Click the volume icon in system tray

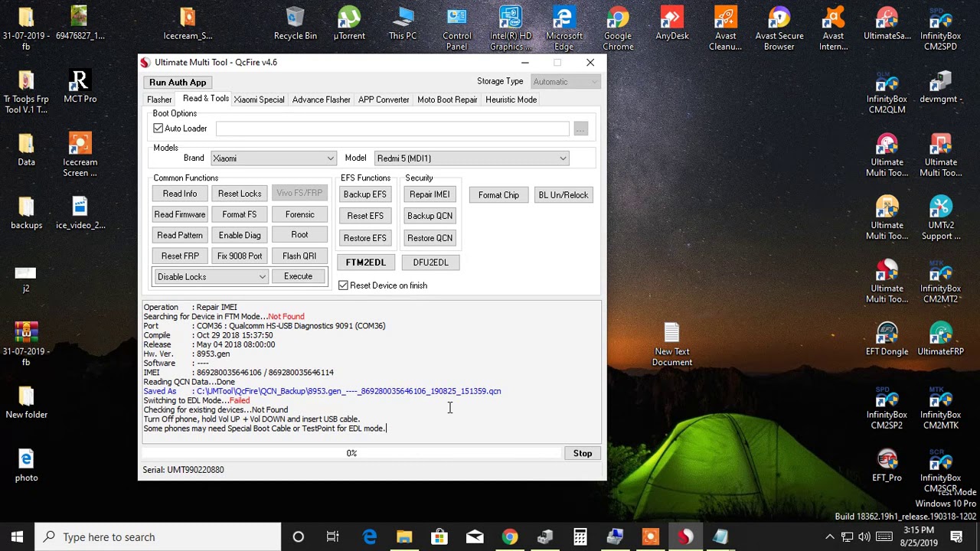(864, 536)
